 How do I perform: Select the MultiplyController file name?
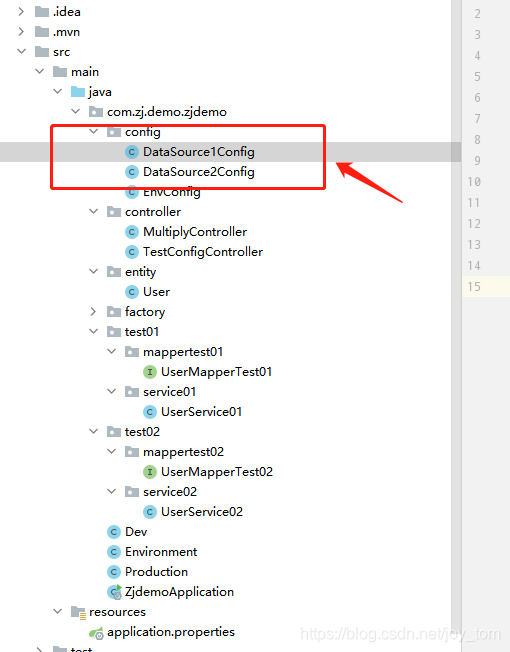tap(195, 232)
